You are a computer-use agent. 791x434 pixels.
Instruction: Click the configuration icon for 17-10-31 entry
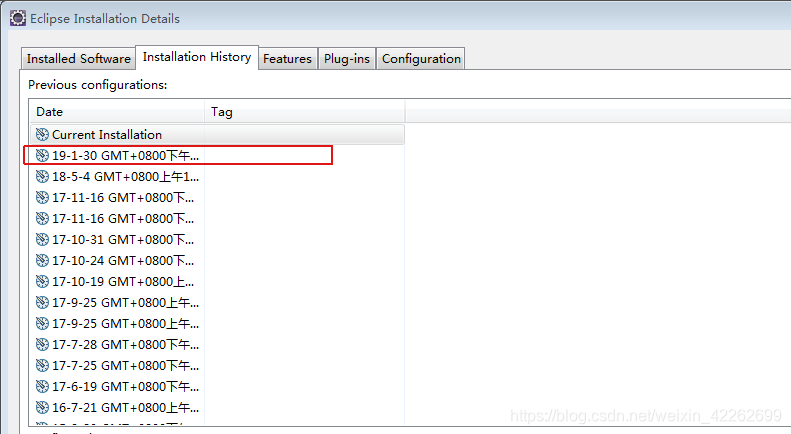tap(42, 240)
